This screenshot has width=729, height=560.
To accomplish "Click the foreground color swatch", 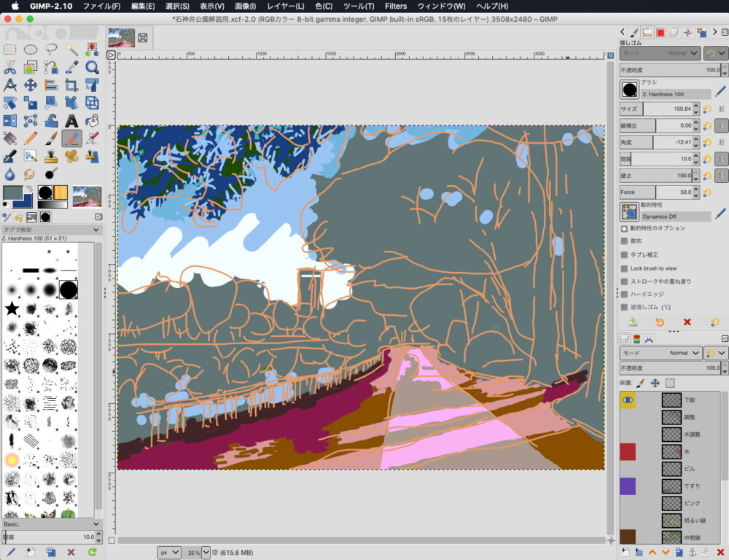I will coord(13,193).
